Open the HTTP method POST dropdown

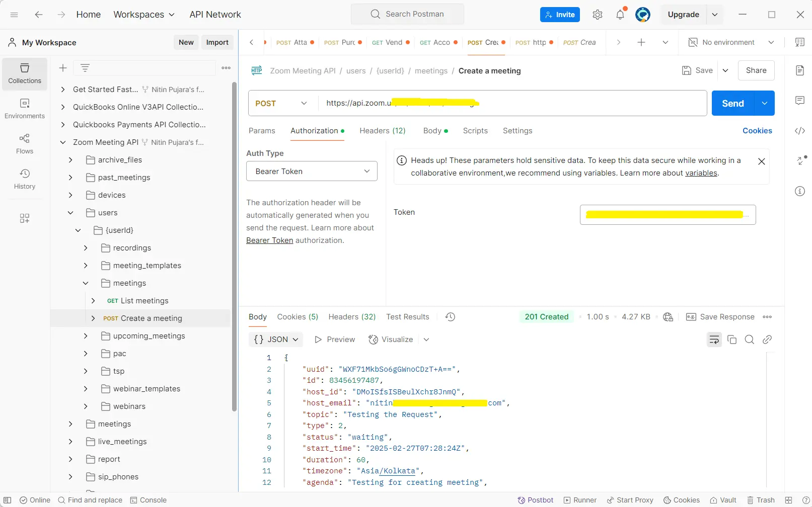[x=281, y=103]
